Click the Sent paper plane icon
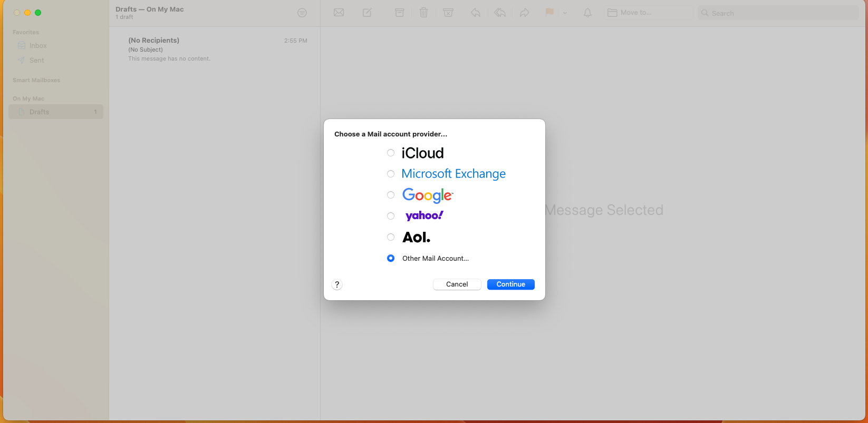 (21, 61)
